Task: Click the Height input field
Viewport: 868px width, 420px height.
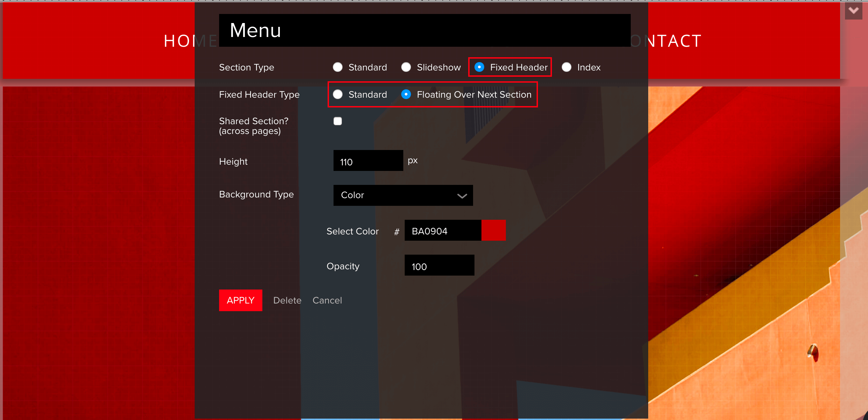Action: pyautogui.click(x=368, y=161)
